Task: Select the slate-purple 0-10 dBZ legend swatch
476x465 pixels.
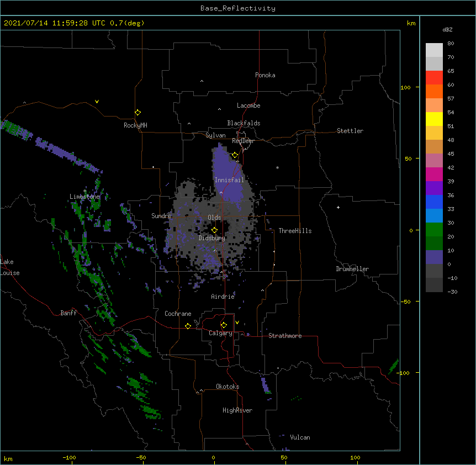Action: click(434, 257)
